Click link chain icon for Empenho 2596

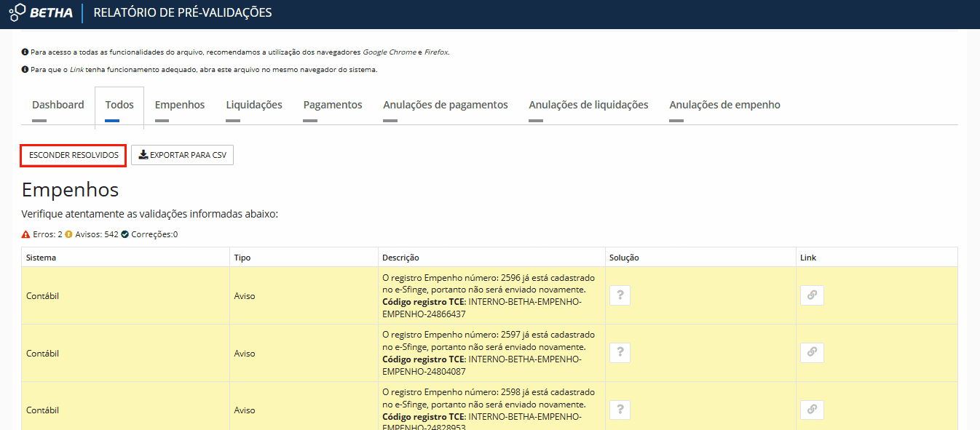812,295
